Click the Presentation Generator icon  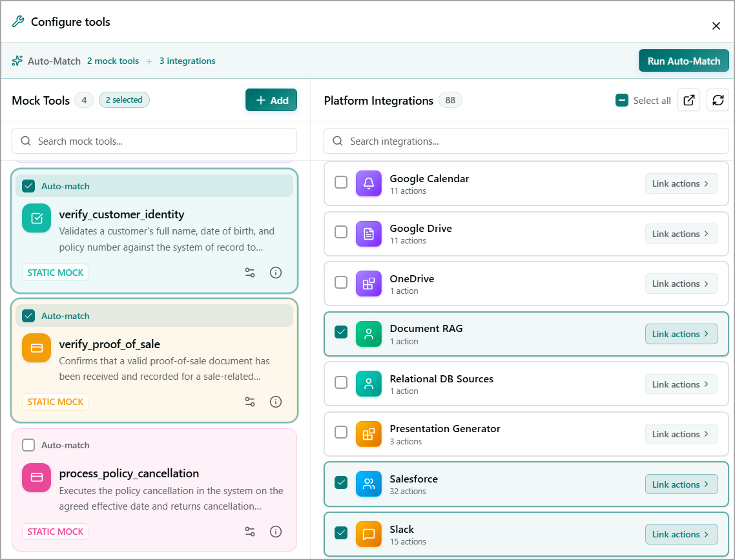[368, 434]
